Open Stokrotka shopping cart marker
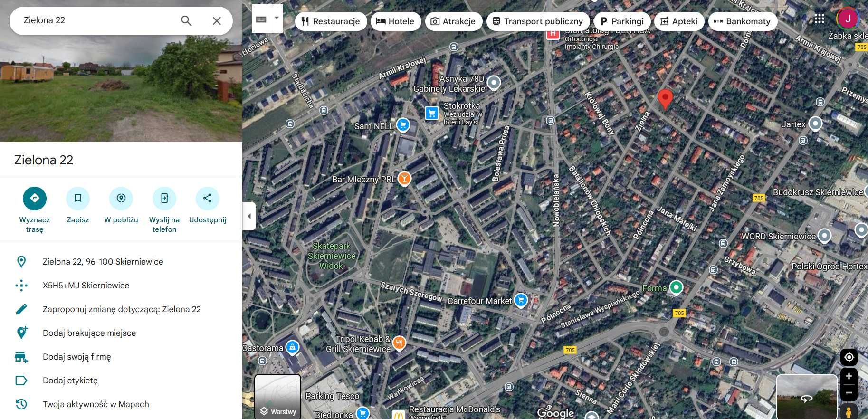 432,113
